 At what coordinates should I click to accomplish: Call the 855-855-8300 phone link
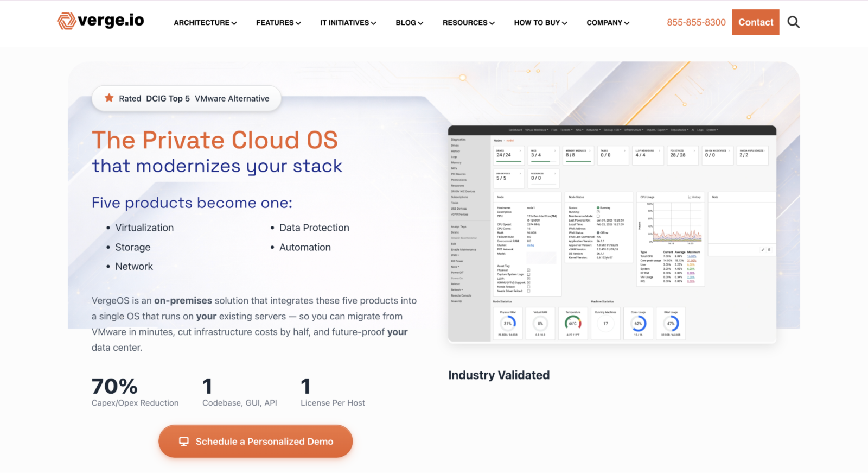[696, 22]
